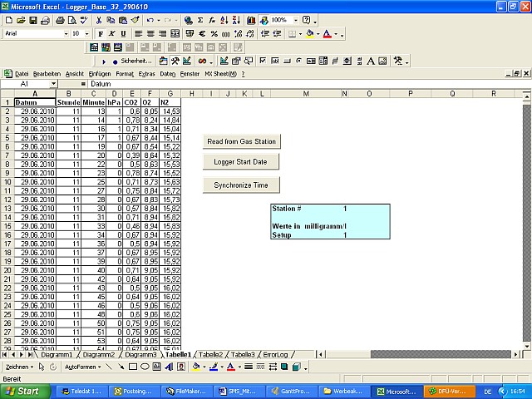Viewport: 532px width, 399px height.
Task: Toggle Bold formatting (F)
Action: coord(100,34)
